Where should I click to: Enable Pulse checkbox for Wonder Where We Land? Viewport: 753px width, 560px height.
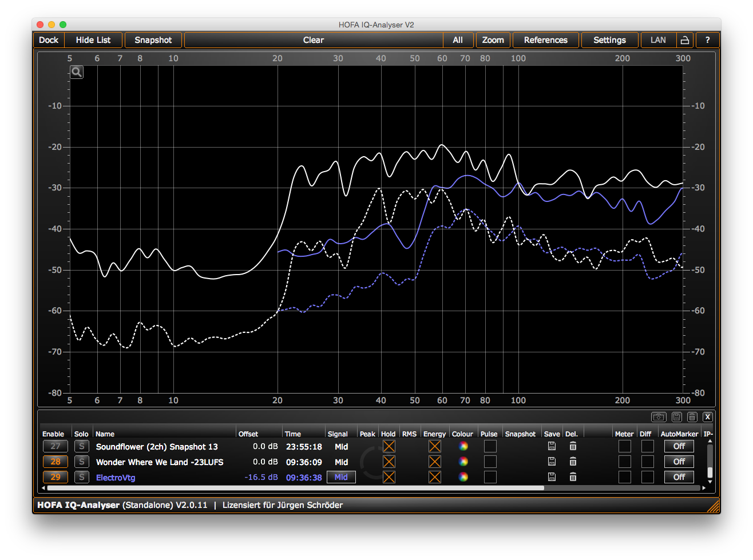coord(490,462)
